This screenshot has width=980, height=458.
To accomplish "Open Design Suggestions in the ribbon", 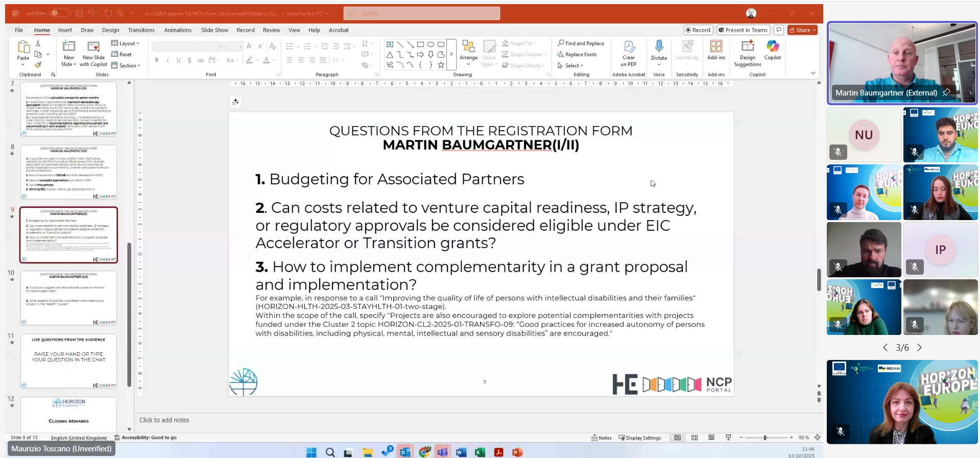I will (747, 47).
